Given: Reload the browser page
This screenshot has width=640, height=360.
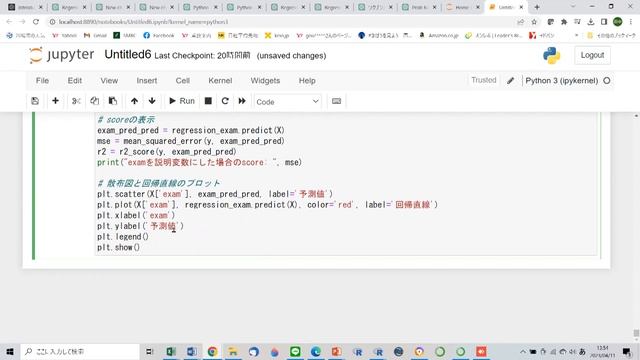Looking at the screenshot, I should point(36,22).
